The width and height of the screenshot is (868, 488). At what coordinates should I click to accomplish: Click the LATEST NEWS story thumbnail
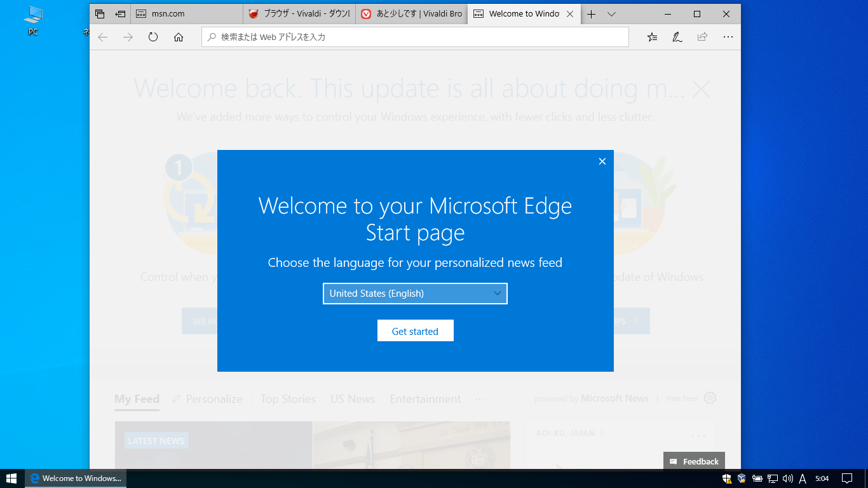pyautogui.click(x=214, y=445)
